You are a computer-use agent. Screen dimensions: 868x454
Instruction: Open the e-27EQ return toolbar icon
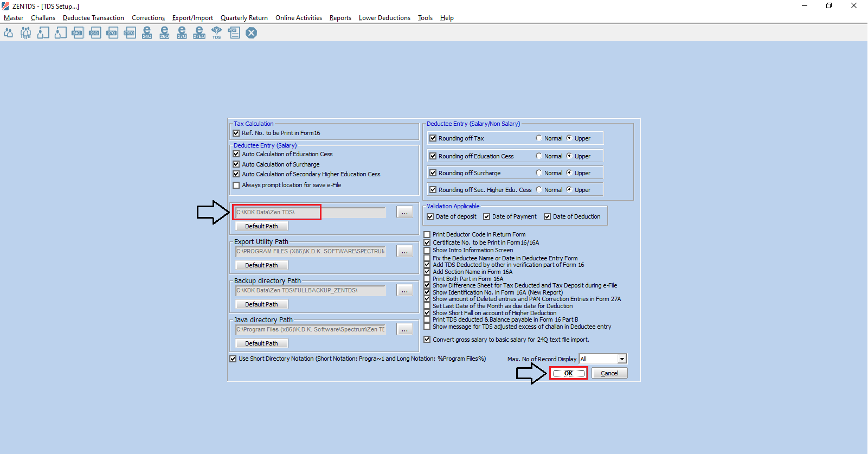pyautogui.click(x=199, y=33)
